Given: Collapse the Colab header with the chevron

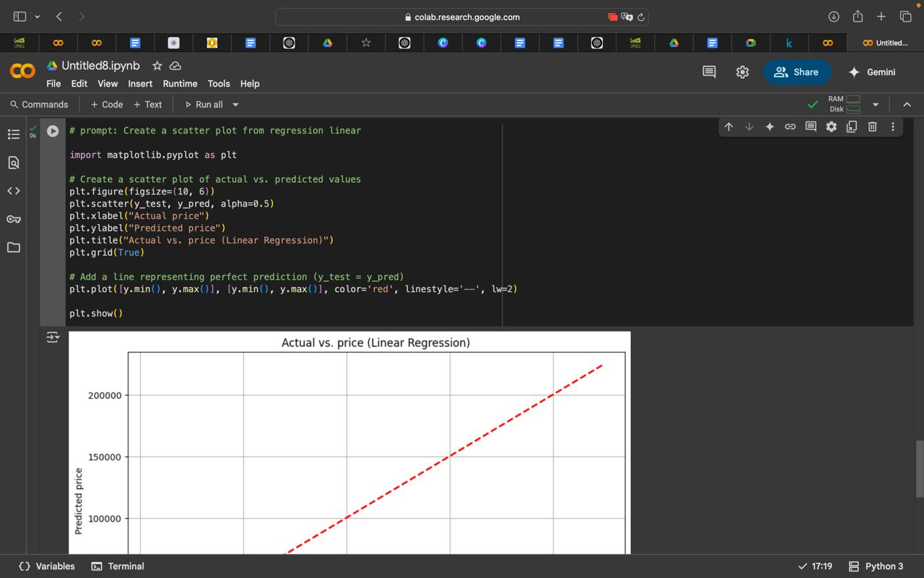Looking at the screenshot, I should [907, 105].
